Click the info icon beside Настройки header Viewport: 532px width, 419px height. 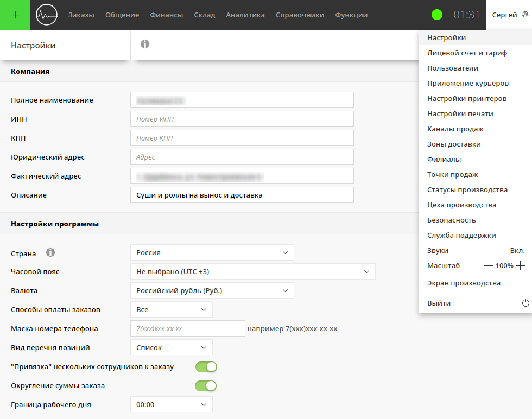(145, 45)
